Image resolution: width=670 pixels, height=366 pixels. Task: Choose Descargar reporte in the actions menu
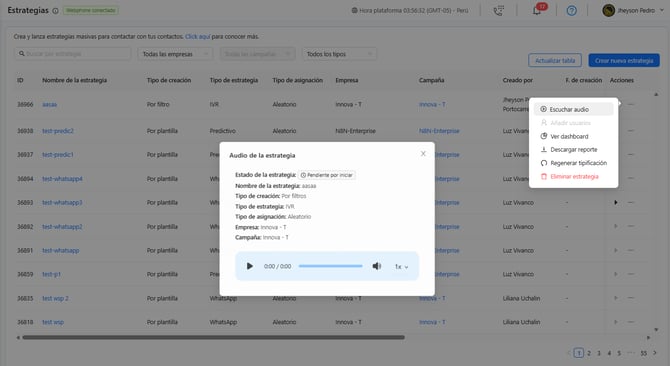573,149
